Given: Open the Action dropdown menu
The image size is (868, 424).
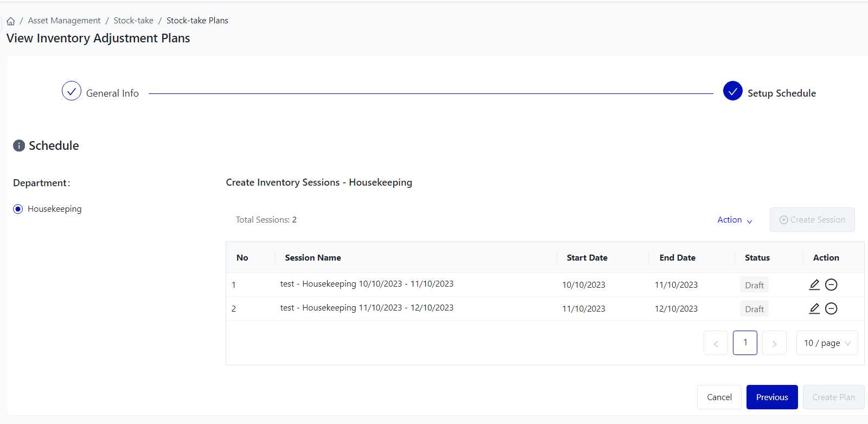Looking at the screenshot, I should pos(735,220).
